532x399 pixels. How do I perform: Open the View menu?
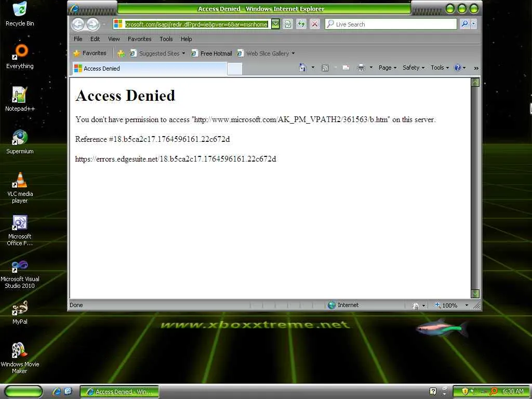coord(114,39)
